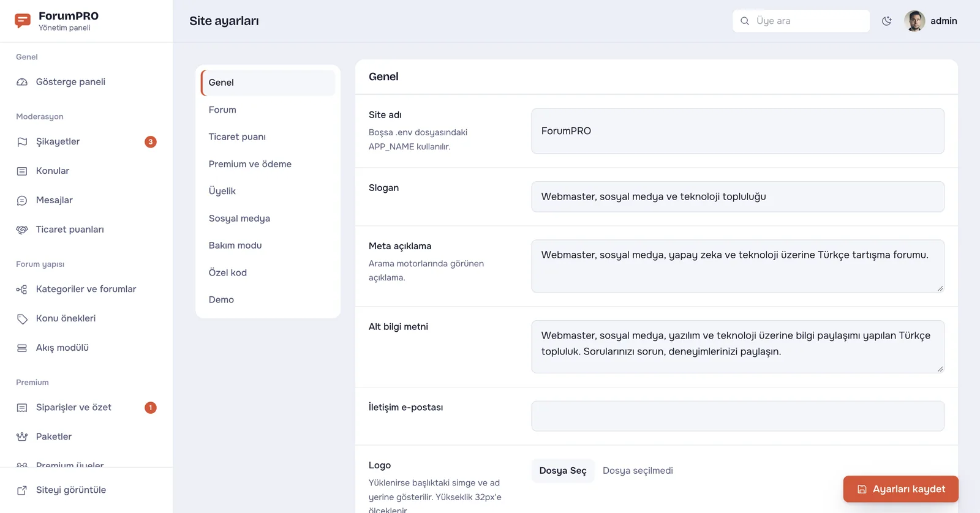Open the admin user menu
This screenshot has width=980, height=513.
point(930,21)
